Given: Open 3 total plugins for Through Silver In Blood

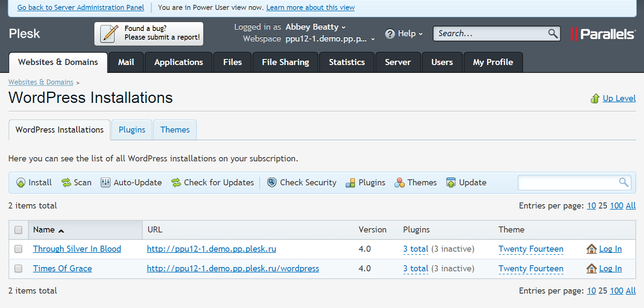Looking at the screenshot, I should (416, 249).
